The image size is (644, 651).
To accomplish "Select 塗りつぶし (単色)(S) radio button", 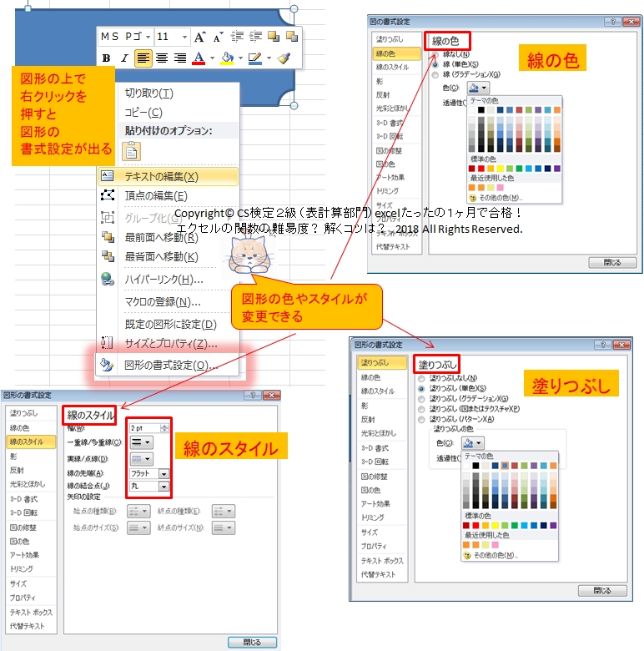I will pyautogui.click(x=421, y=389).
